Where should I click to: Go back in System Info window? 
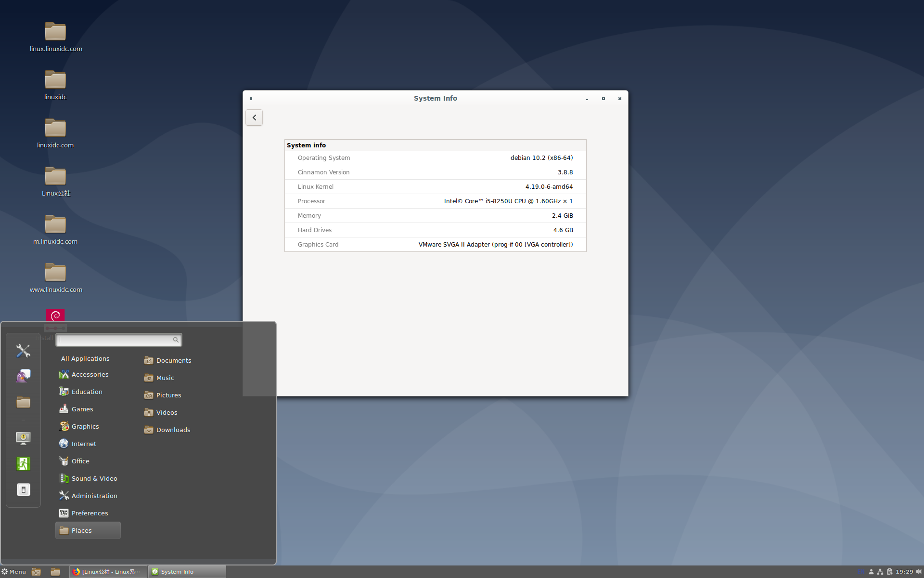click(x=254, y=118)
